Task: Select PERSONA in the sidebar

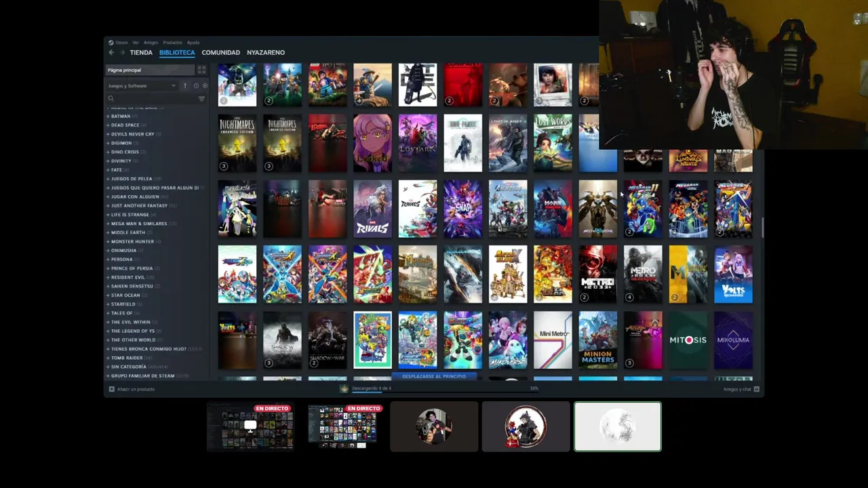Action: [121, 259]
